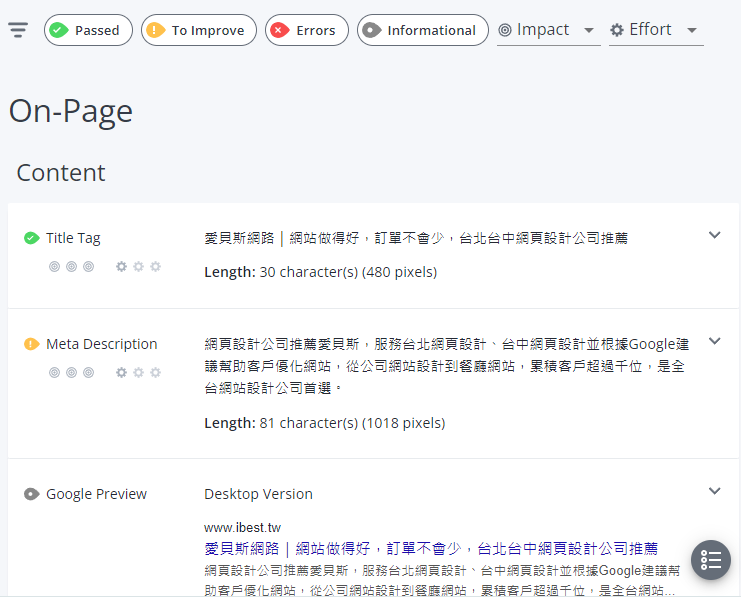Toggle the To Improve filter chip
This screenshot has height=597, width=741.
(195, 30)
